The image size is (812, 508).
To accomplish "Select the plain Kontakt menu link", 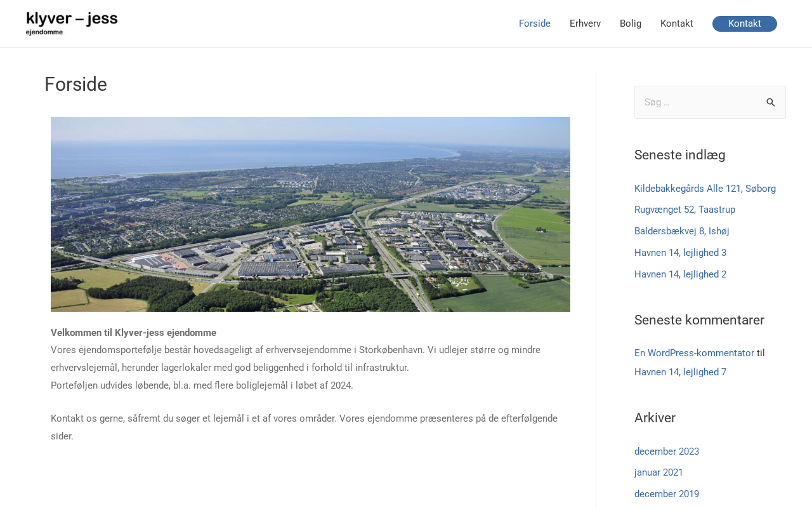I will click(676, 23).
